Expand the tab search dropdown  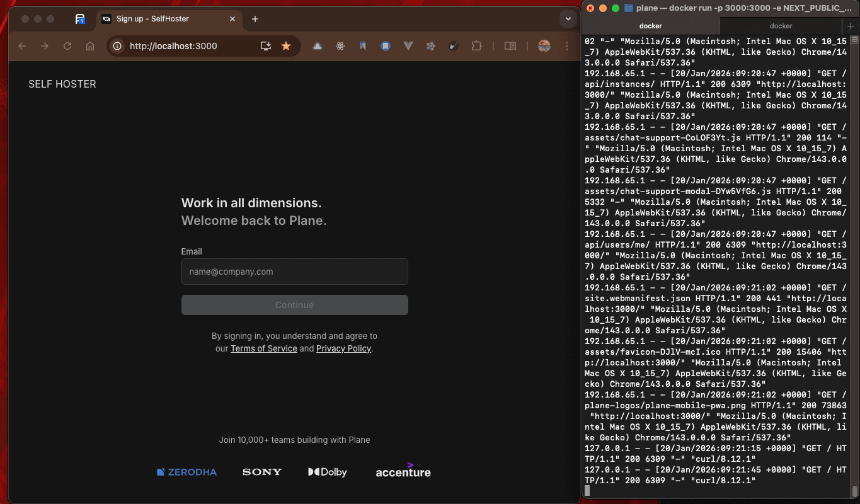click(568, 19)
